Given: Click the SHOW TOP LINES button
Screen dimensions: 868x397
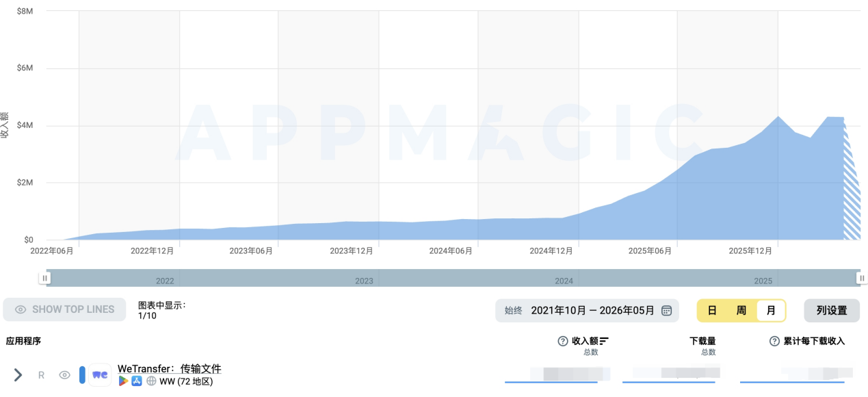Looking at the screenshot, I should (x=64, y=309).
